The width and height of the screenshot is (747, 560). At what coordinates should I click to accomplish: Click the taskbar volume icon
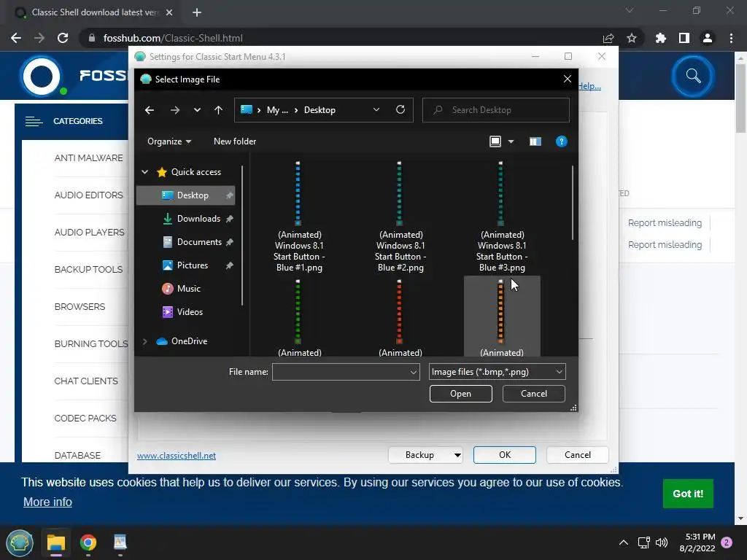tap(661, 542)
